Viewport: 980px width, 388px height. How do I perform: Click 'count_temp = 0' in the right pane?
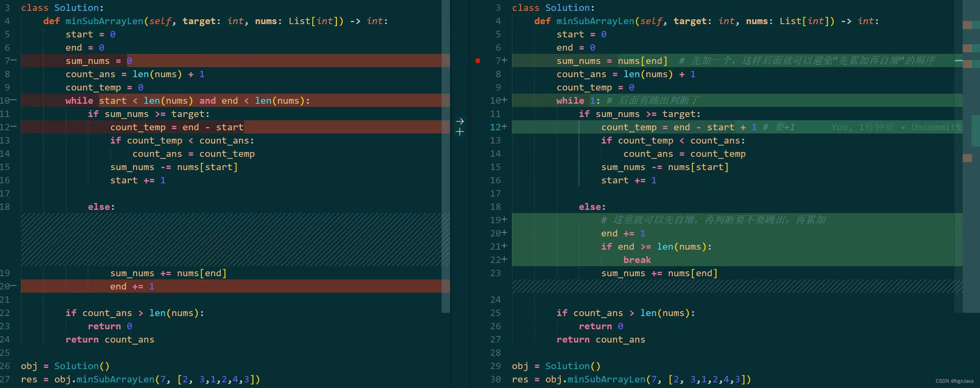click(x=595, y=87)
